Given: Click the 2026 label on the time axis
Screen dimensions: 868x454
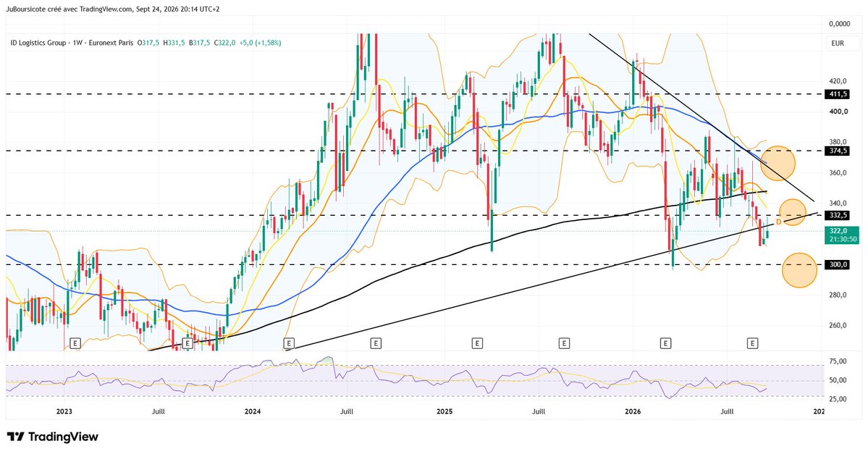Looking at the screenshot, I should point(633,411).
